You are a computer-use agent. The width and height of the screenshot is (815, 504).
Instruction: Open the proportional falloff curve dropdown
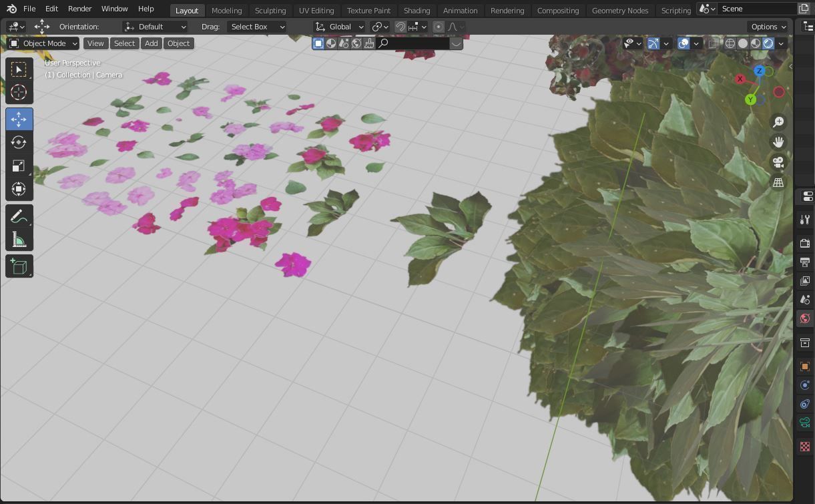pos(456,27)
